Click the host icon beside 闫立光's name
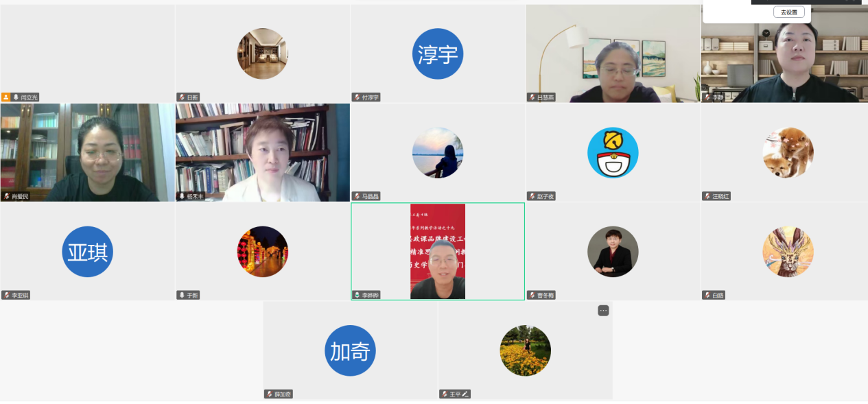The height and width of the screenshot is (404, 868). point(6,97)
